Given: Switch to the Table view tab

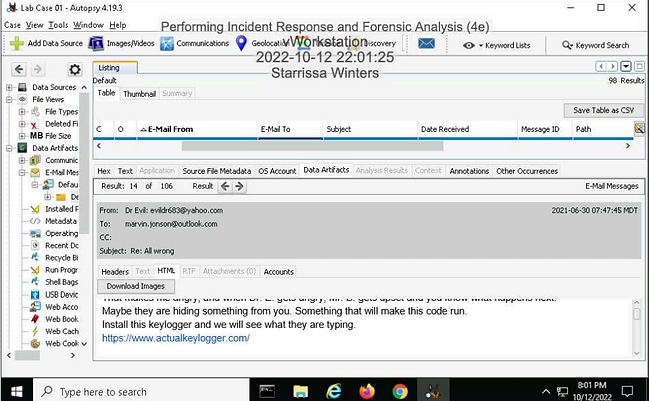Looking at the screenshot, I should coord(106,93).
